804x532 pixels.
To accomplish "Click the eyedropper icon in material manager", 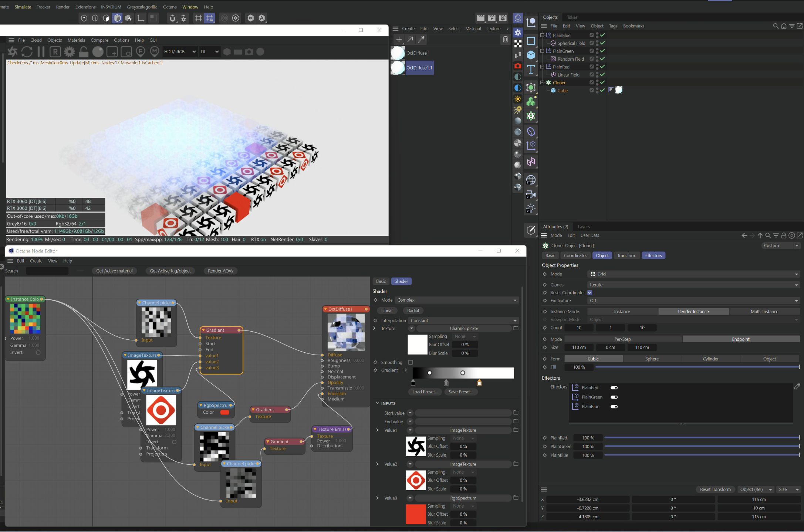I will click(421, 39).
